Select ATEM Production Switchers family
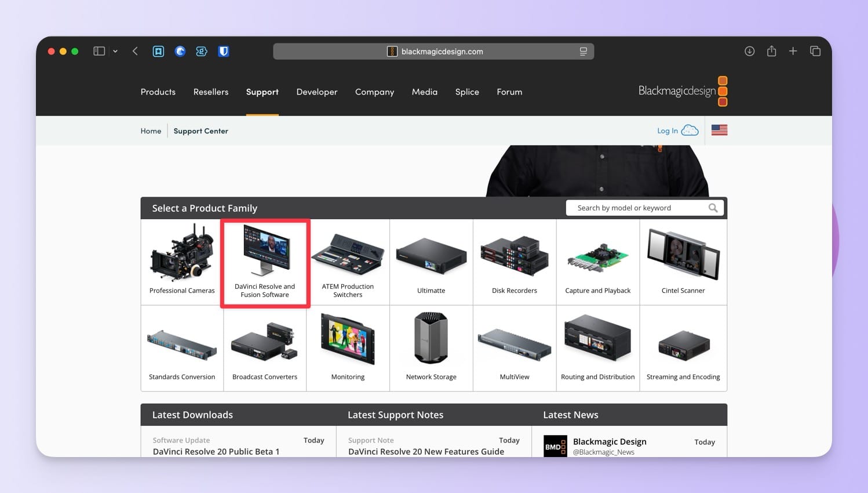Viewport: 868px width, 493px height. [348, 262]
